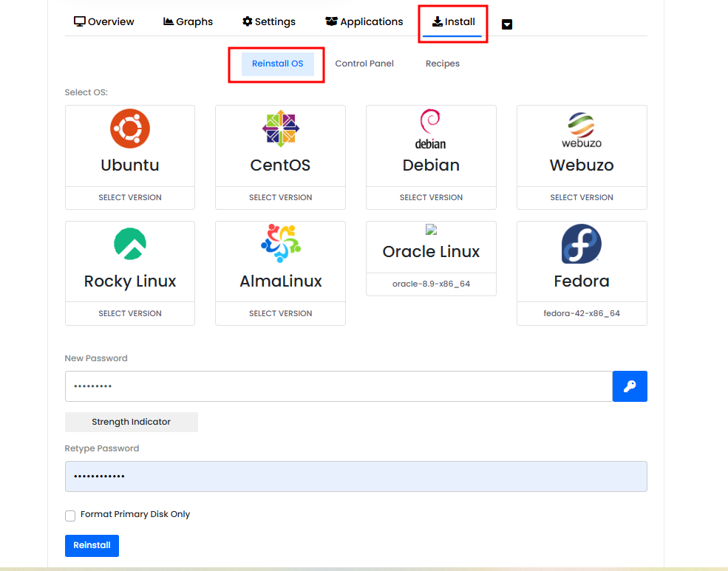Open CentOS SELECT VERSION dropdown
The image size is (728, 571).
(x=280, y=197)
